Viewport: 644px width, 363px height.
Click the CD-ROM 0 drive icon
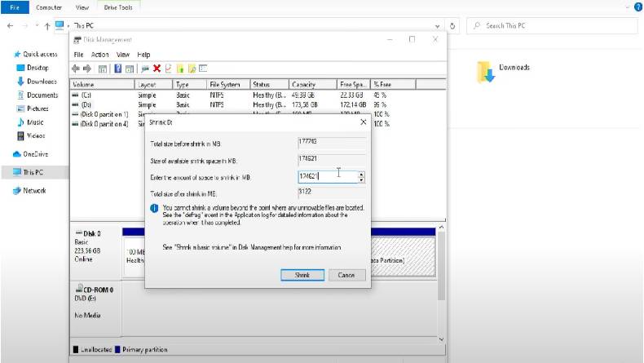(79, 289)
